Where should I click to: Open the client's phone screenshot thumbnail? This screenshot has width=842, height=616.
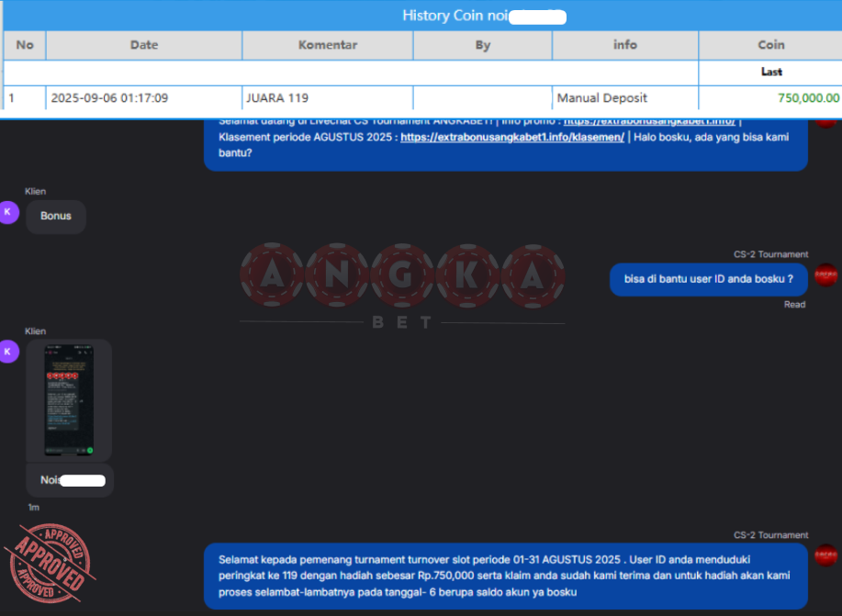[x=69, y=400]
